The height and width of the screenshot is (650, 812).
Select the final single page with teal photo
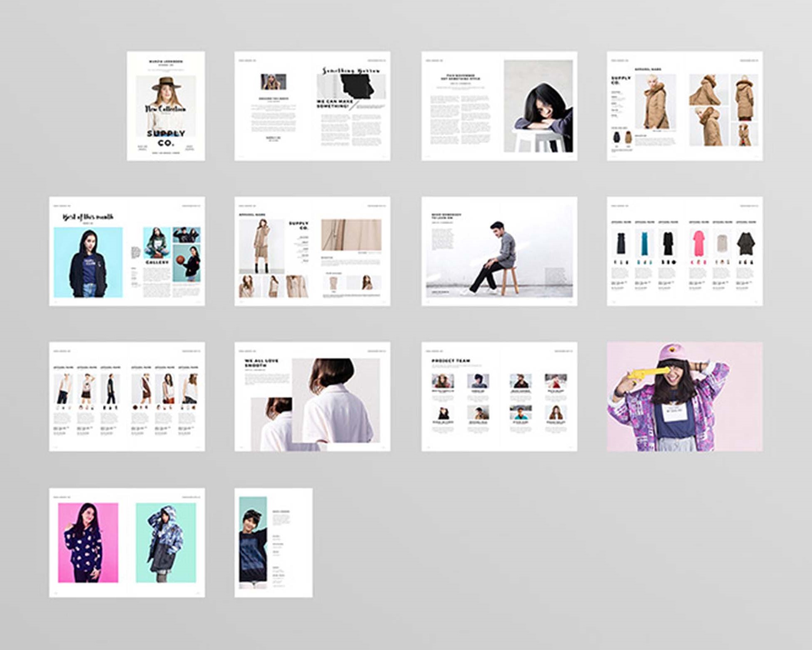pyautogui.click(x=273, y=542)
